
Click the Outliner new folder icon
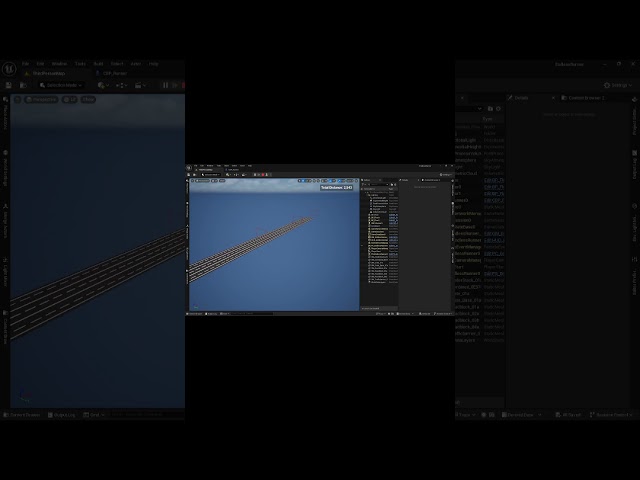(490, 109)
